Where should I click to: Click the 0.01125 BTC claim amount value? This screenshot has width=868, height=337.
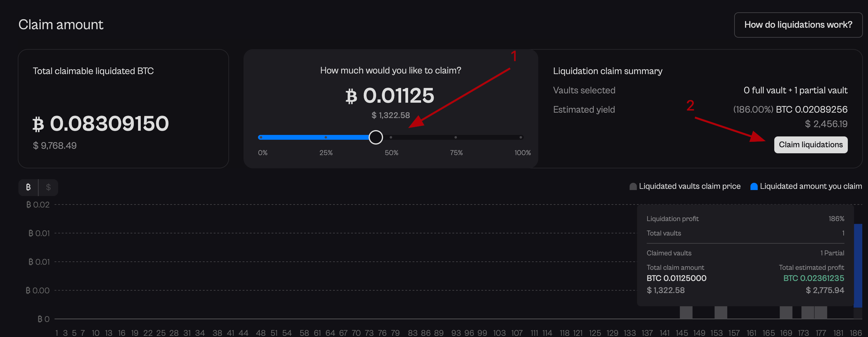398,95
